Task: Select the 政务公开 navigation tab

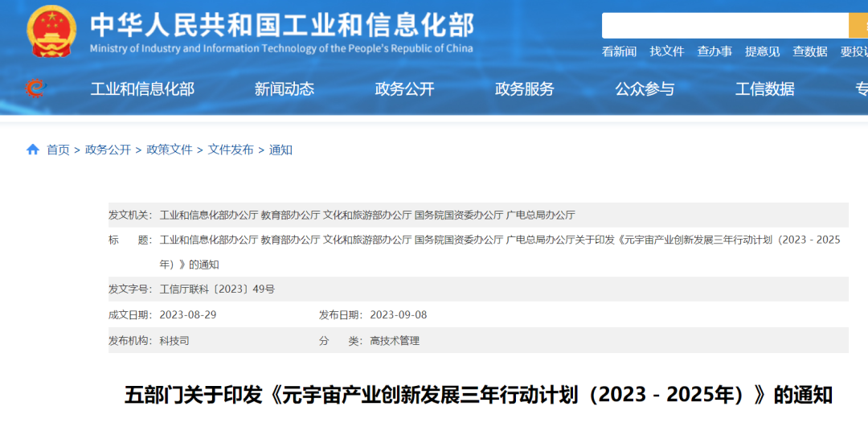Action: tap(404, 89)
